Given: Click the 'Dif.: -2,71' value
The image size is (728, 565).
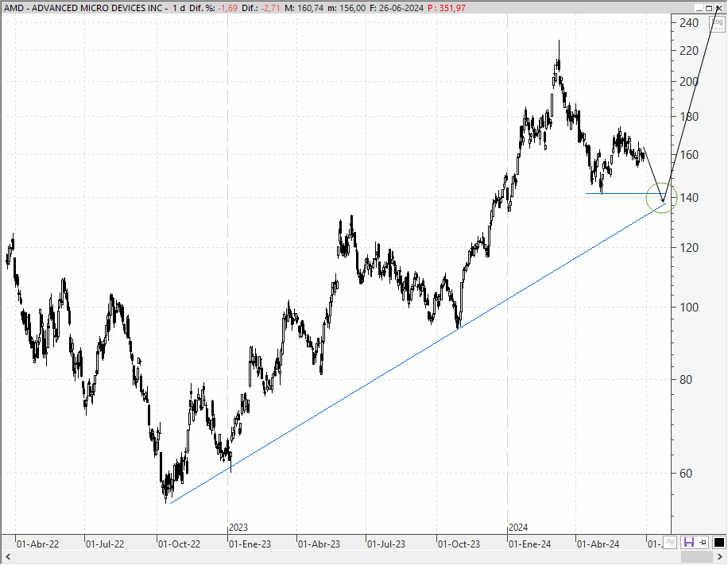Looking at the screenshot, I should [x=261, y=8].
